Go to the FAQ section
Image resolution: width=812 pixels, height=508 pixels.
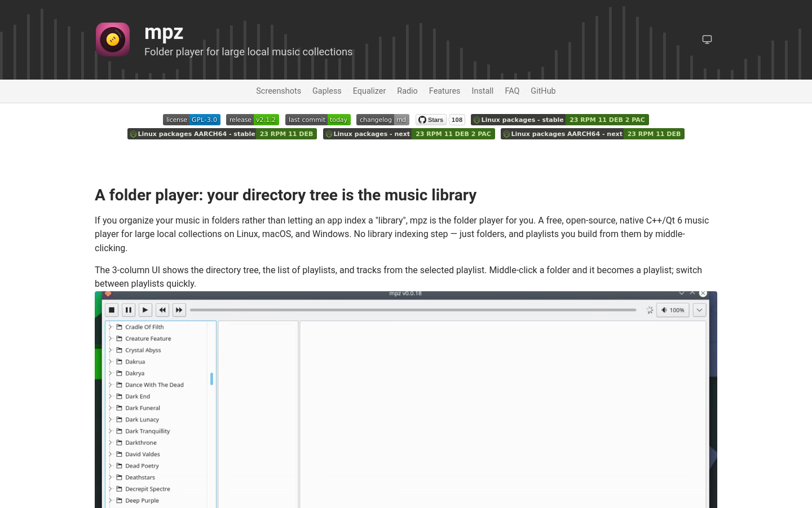click(x=512, y=91)
